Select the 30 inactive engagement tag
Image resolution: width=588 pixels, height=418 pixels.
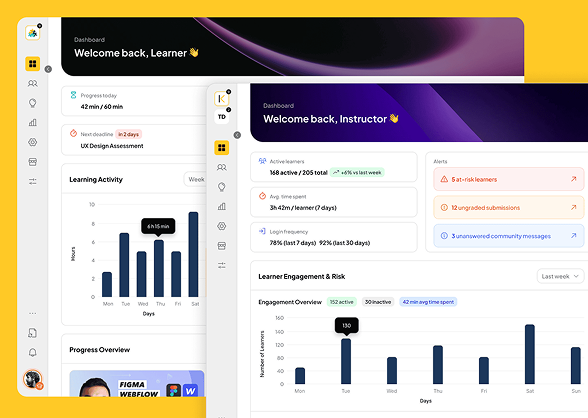[378, 302]
